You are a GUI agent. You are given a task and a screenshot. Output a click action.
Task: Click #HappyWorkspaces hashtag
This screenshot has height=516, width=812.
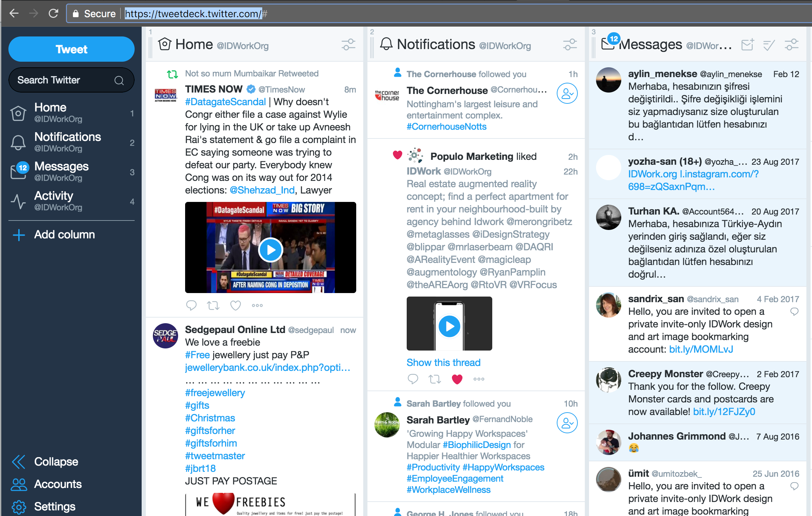[x=503, y=467]
